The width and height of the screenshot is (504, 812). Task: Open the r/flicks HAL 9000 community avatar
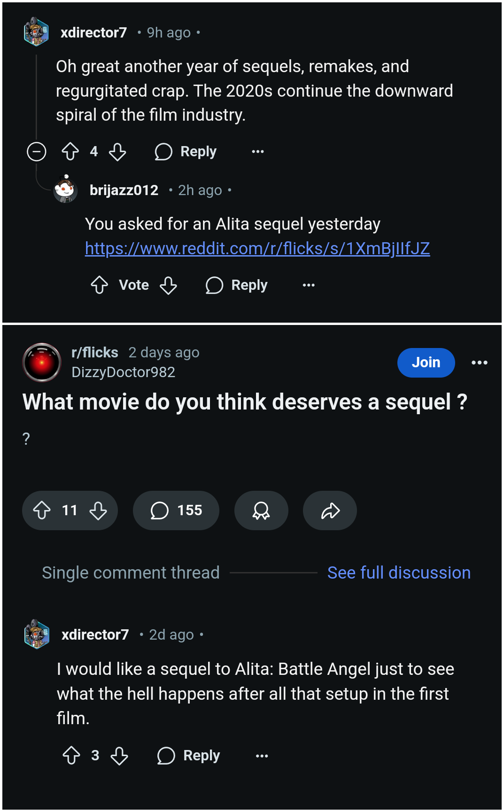(42, 362)
